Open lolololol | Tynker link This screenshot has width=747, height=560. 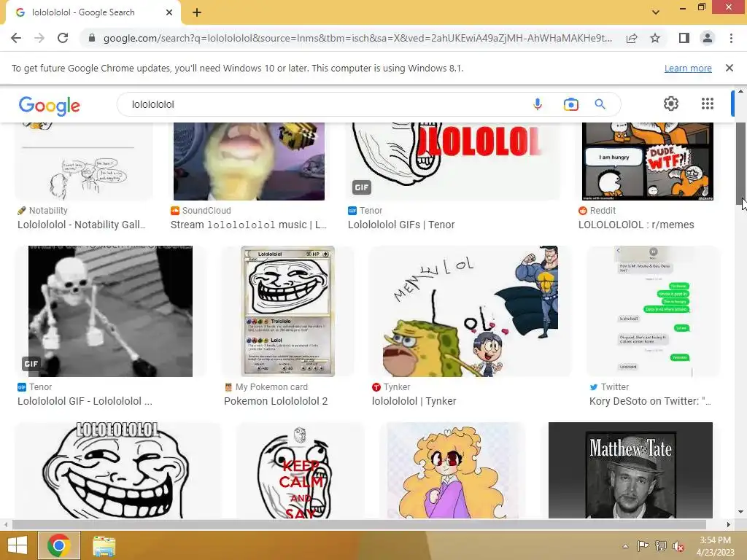[x=414, y=401]
